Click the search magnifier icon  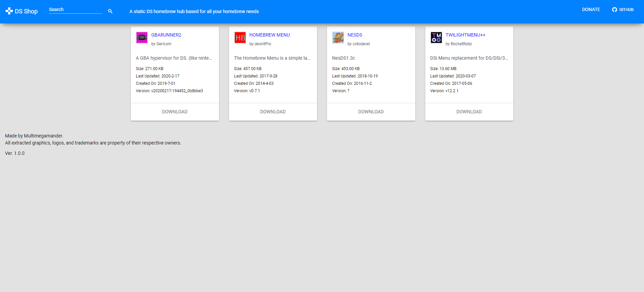pyautogui.click(x=110, y=11)
